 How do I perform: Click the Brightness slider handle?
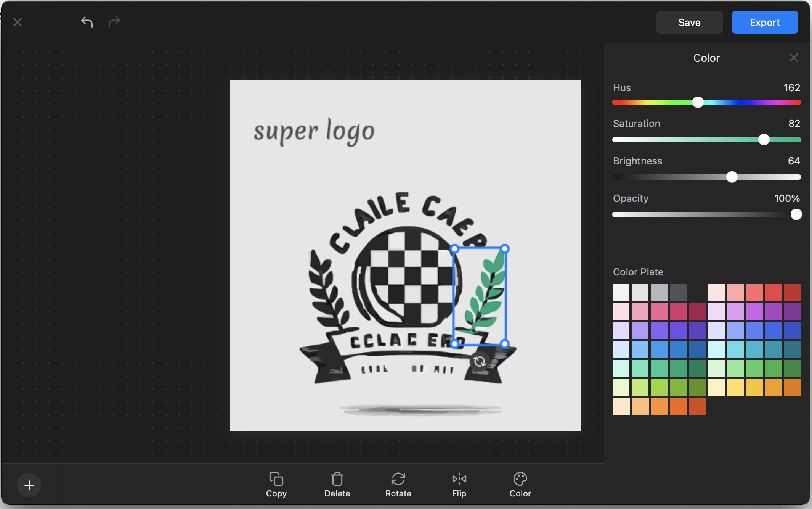tap(732, 177)
